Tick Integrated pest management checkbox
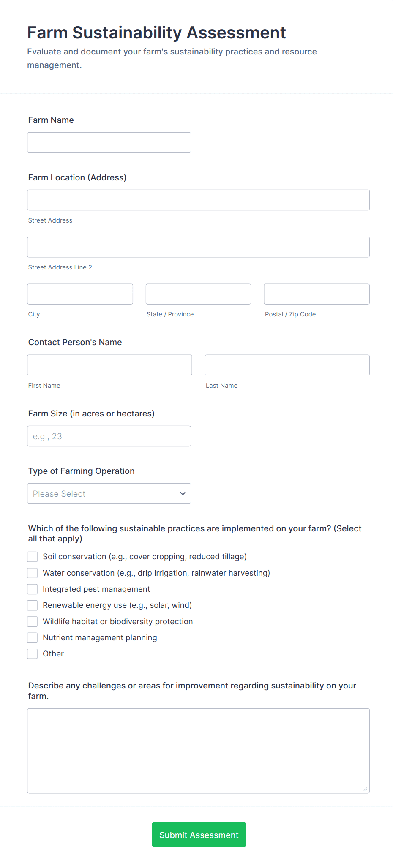 click(33, 589)
